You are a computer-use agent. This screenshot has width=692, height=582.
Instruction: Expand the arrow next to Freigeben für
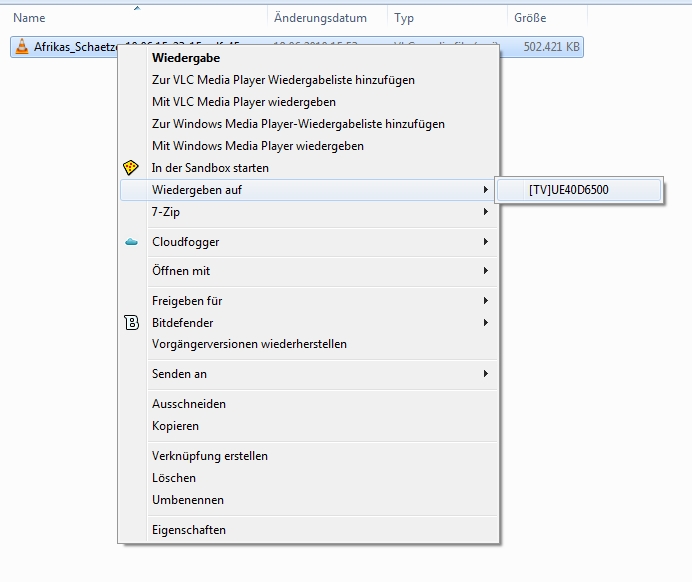click(x=485, y=300)
